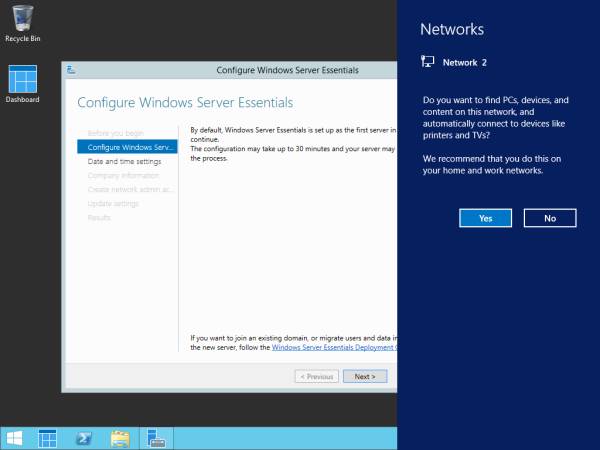This screenshot has width=600, height=450.
Task: Click the Previous button in the wizard
Action: [x=316, y=377]
